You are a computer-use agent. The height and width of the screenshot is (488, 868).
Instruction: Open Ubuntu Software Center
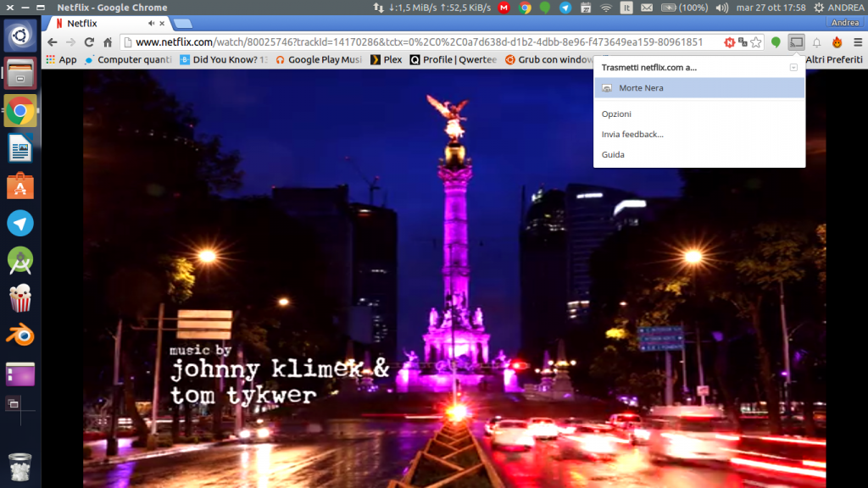coord(20,186)
